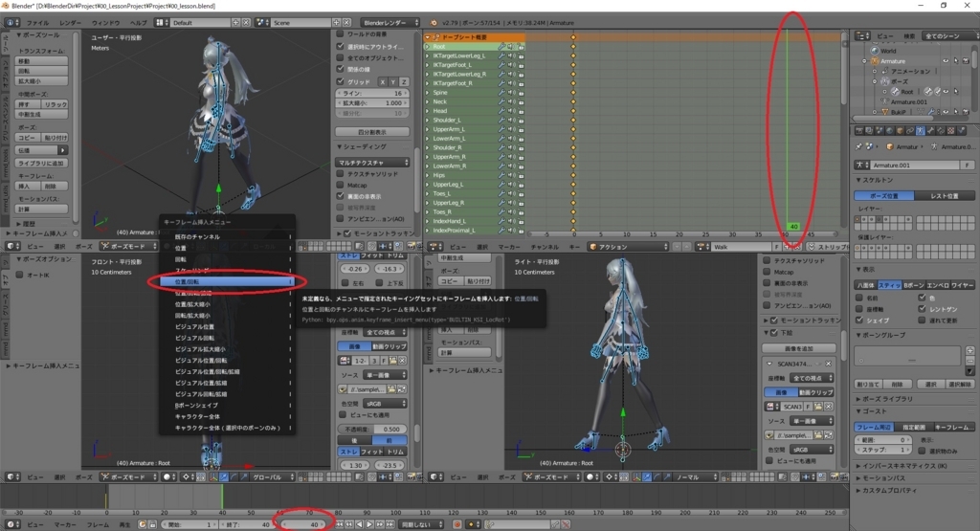The image size is (980, 531).
Task: Toggle the 関係の線 checkbox
Action: (x=341, y=69)
